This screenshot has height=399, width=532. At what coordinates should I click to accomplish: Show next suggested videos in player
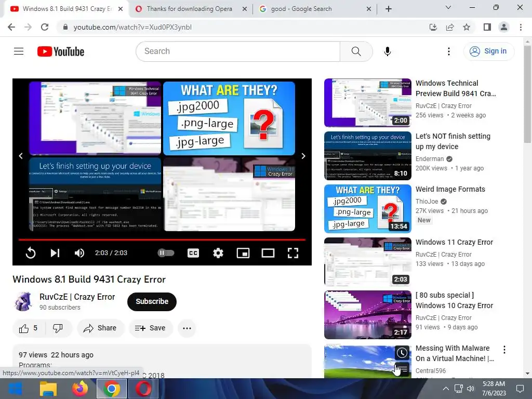point(303,156)
